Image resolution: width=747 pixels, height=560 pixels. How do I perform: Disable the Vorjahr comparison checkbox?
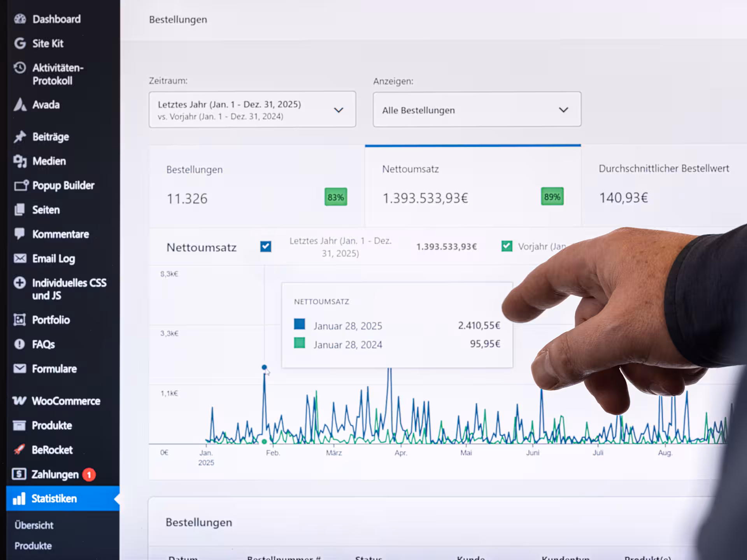coord(507,246)
